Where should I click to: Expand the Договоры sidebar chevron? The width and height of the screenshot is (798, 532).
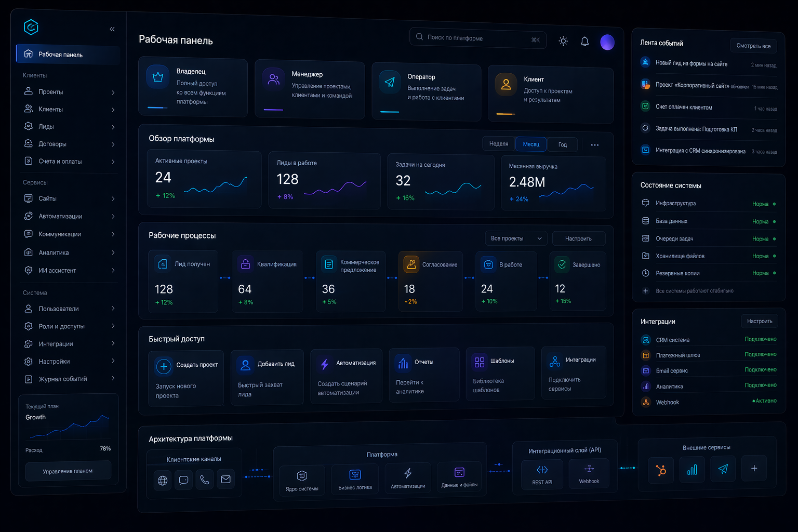(x=113, y=144)
